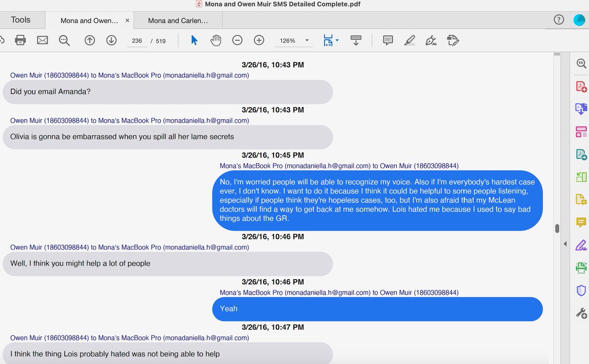This screenshot has height=364, width=589.
Task: Zoom out with the minus button
Action: click(237, 40)
